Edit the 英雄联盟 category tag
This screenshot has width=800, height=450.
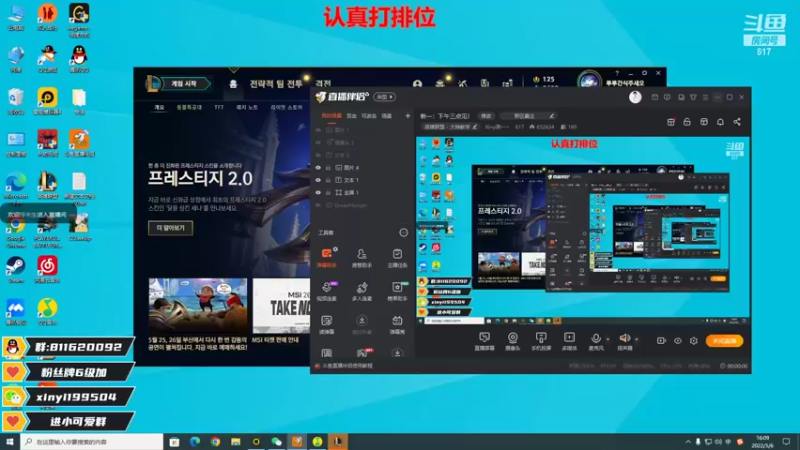click(450, 127)
